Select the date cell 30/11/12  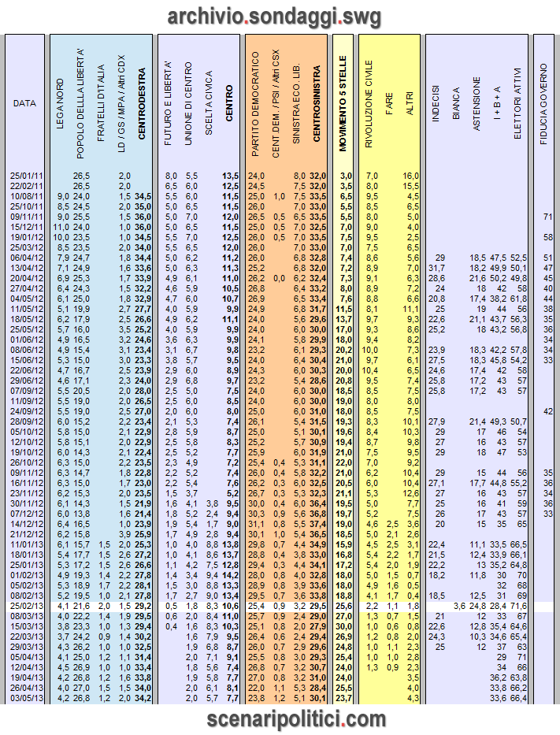(x=26, y=503)
